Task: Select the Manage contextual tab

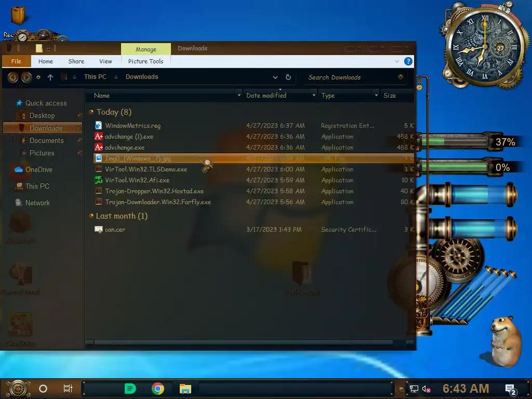Action: [146, 49]
